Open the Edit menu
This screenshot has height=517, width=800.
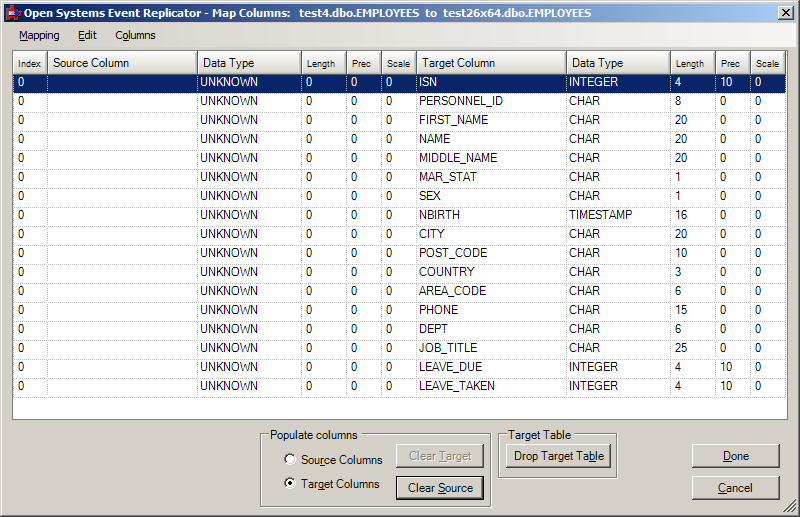click(x=87, y=35)
